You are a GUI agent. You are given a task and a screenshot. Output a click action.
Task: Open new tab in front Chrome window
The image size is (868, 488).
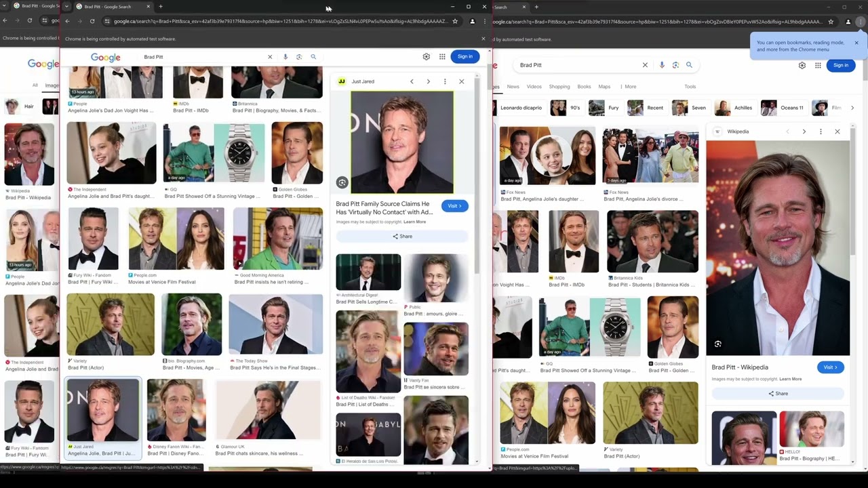(161, 7)
